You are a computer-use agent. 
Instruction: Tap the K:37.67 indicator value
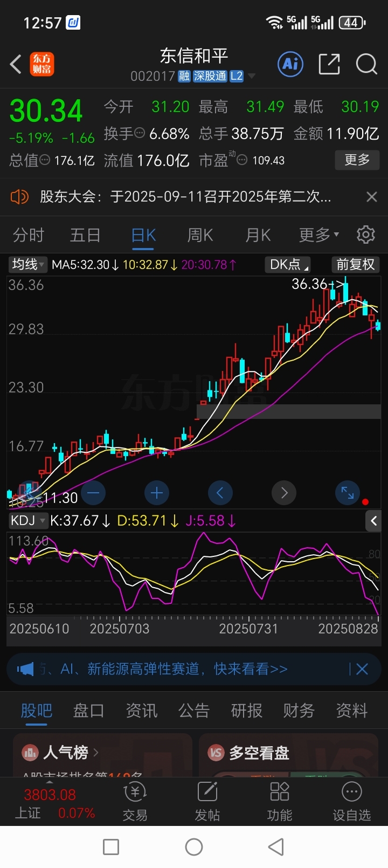[81, 521]
